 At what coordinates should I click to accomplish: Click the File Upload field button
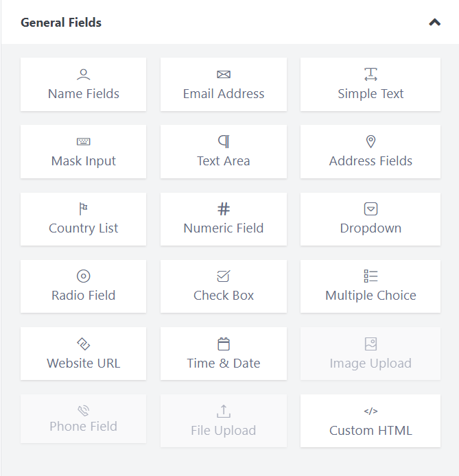coord(224,420)
